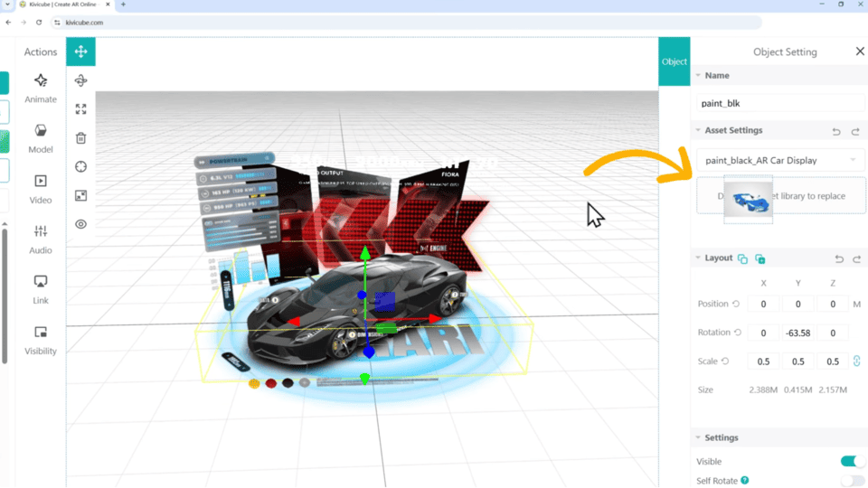The image size is (868, 488).
Task: Click the kivicube.com address bar
Action: (407, 22)
